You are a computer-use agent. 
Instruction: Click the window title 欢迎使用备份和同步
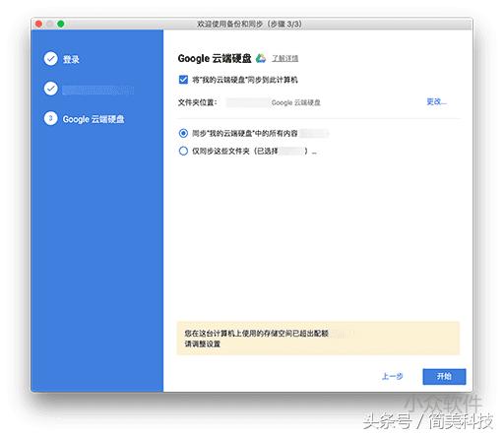click(x=249, y=24)
